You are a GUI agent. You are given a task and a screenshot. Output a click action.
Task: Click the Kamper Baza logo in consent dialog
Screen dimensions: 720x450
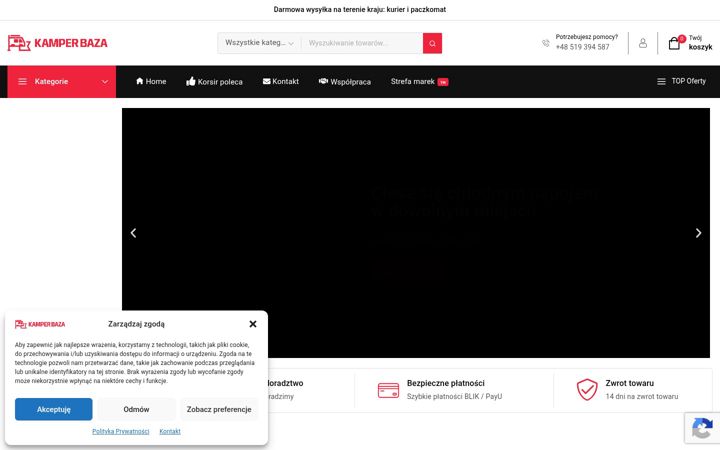tap(40, 324)
